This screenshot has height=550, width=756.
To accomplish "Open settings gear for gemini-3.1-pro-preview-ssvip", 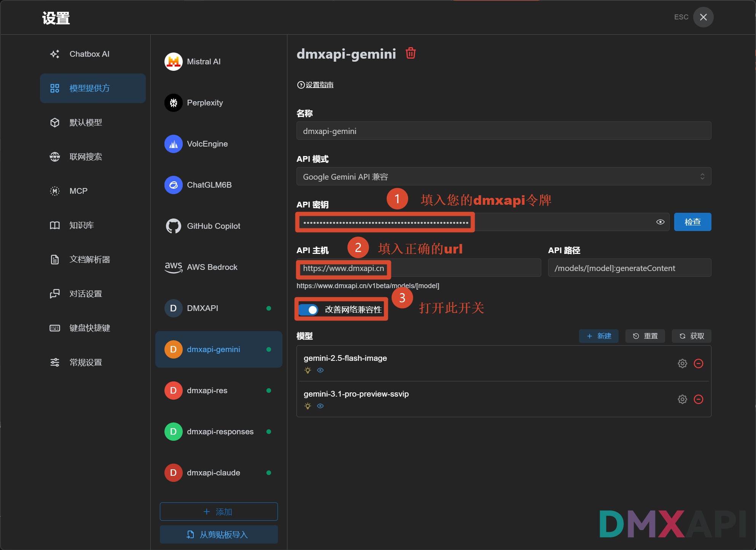I will pyautogui.click(x=683, y=399).
